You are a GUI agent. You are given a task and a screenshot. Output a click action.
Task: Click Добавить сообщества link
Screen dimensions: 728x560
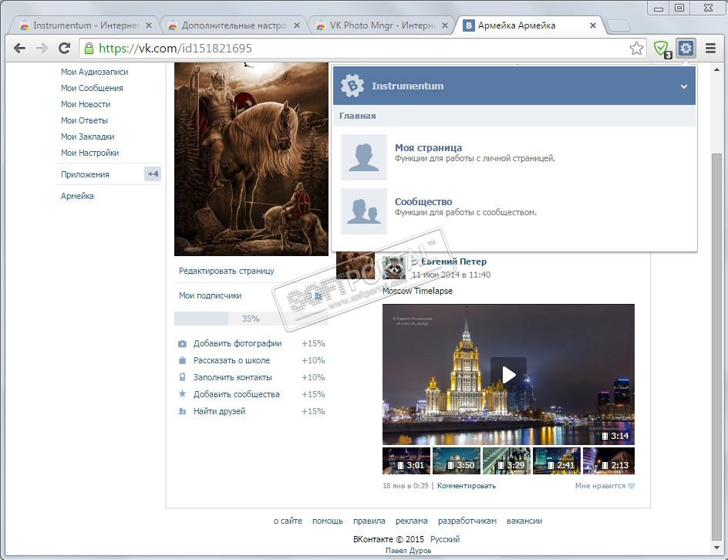click(236, 394)
